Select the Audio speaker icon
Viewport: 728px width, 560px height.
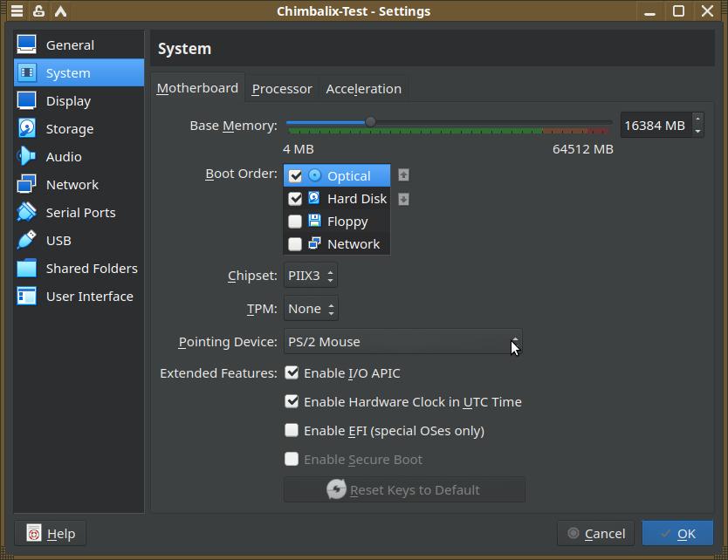(x=27, y=157)
